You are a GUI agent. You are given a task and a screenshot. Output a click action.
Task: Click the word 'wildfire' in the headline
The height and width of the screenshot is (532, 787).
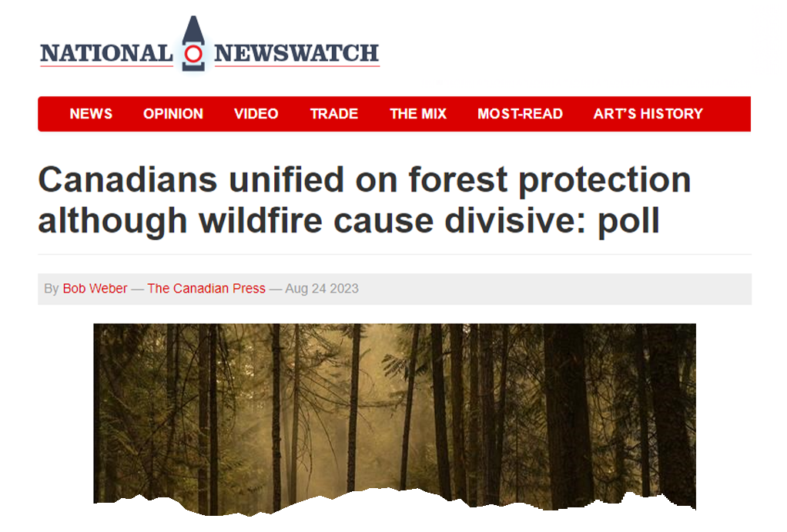coord(260,220)
